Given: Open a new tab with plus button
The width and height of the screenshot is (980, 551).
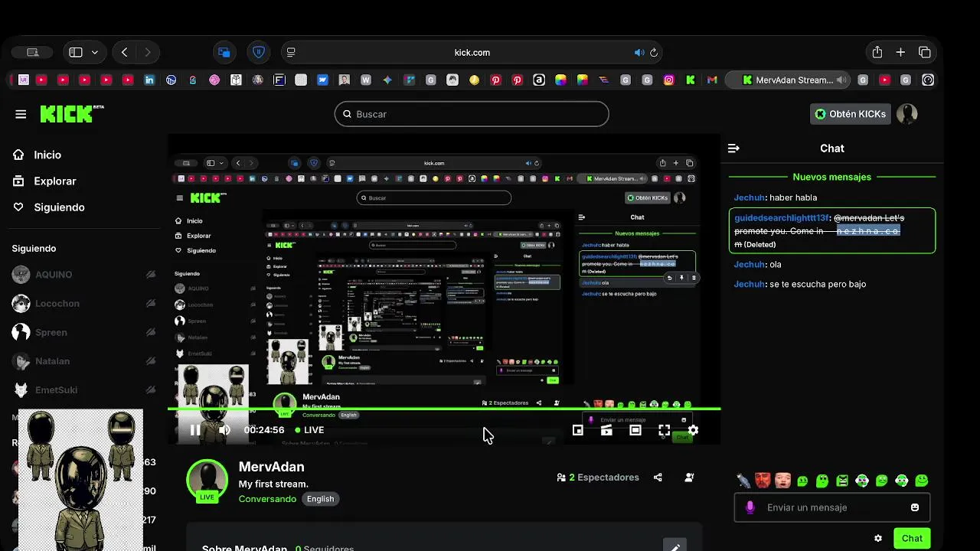Looking at the screenshot, I should tap(900, 52).
